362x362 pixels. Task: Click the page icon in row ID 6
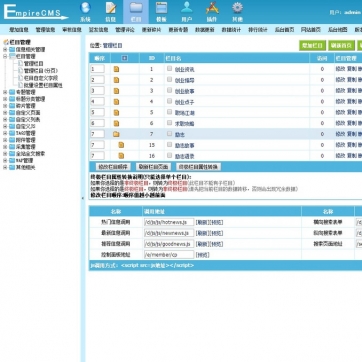[x=116, y=123]
